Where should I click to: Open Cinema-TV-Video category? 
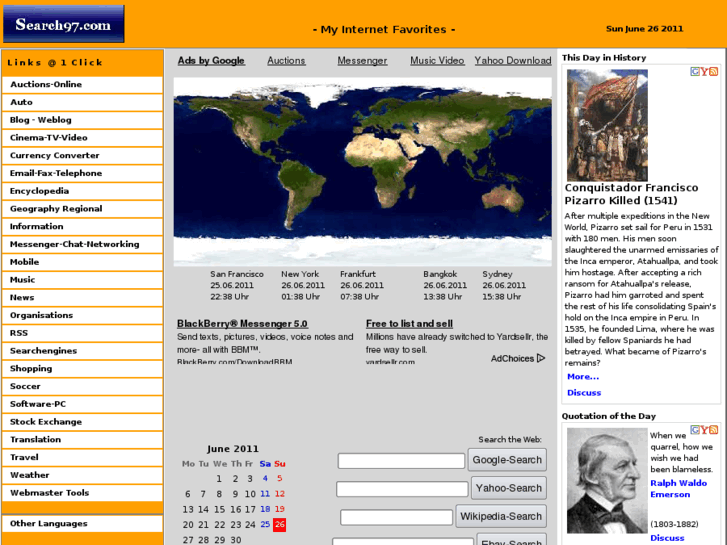(x=83, y=138)
